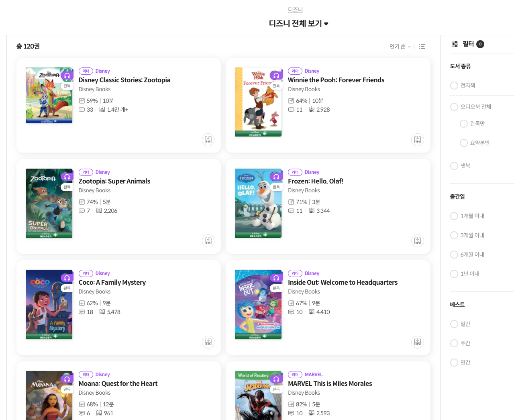Click the download icon on the Winnie the Pooh card
This screenshot has height=420, width=514.
point(418,140)
